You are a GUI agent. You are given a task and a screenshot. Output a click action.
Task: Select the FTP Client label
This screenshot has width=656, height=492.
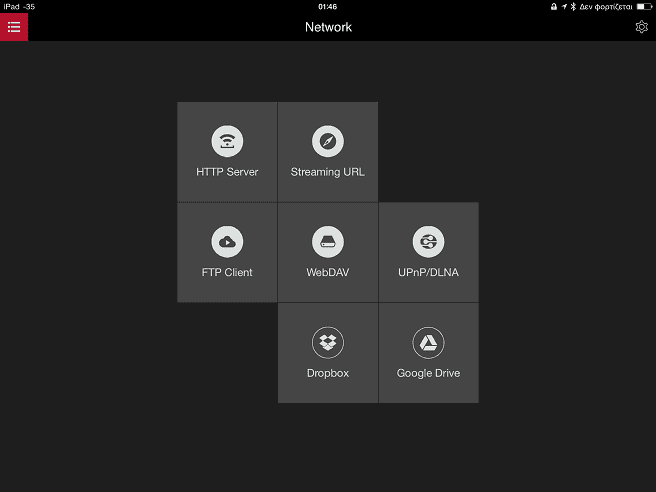point(227,272)
